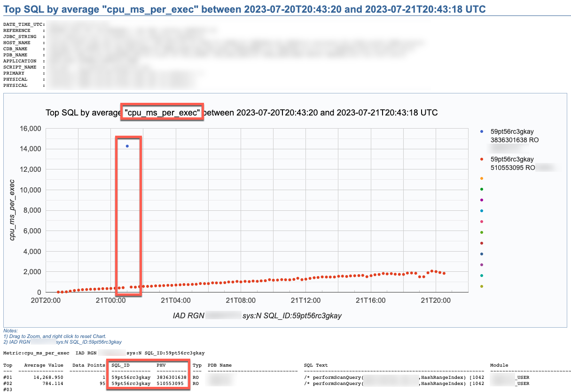Click the pink legend dot

click(x=482, y=222)
